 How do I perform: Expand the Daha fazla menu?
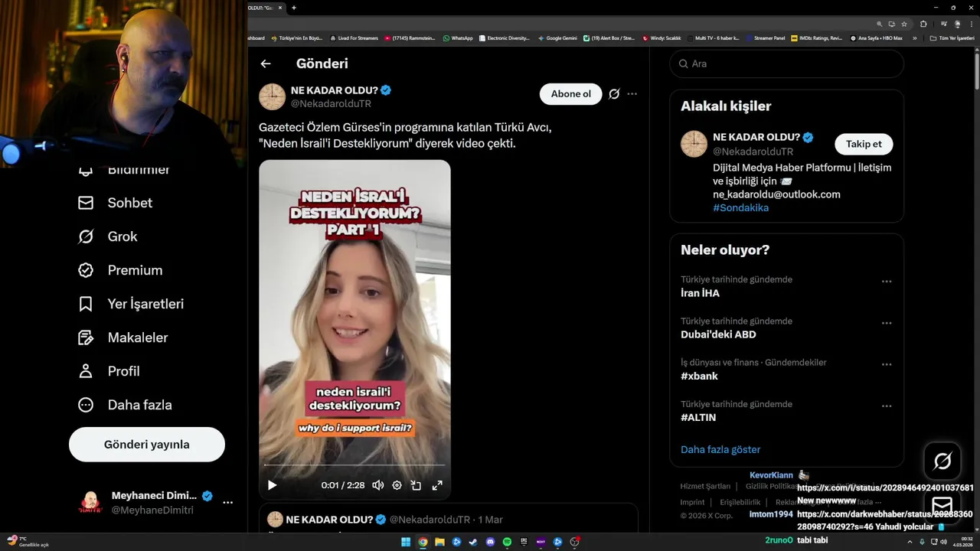point(125,405)
